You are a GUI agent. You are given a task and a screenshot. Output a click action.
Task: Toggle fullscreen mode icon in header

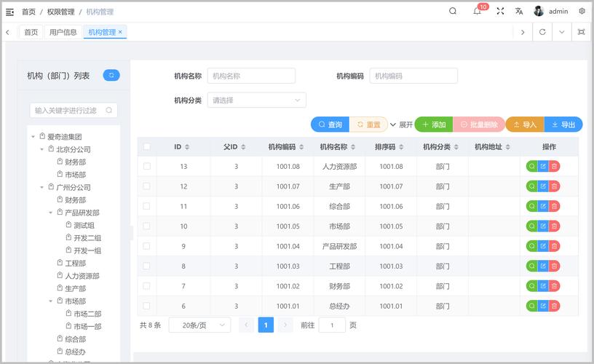[500, 11]
